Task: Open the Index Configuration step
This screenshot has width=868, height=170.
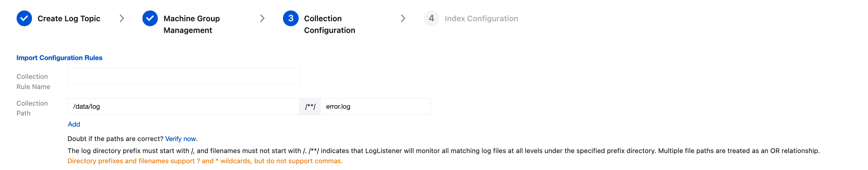Action: pos(481,18)
